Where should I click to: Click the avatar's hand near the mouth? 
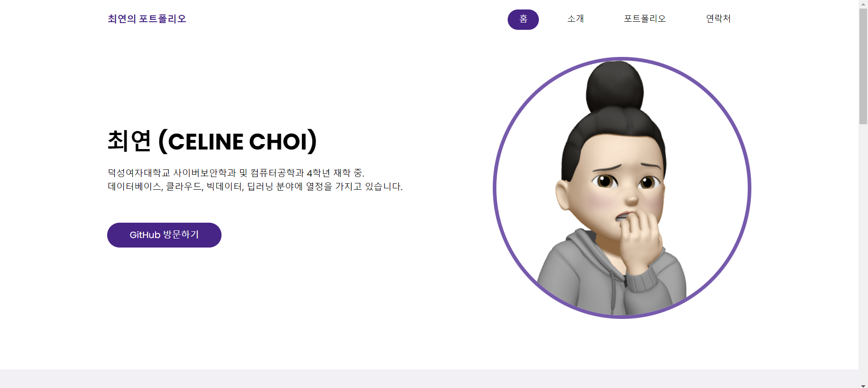(640, 239)
